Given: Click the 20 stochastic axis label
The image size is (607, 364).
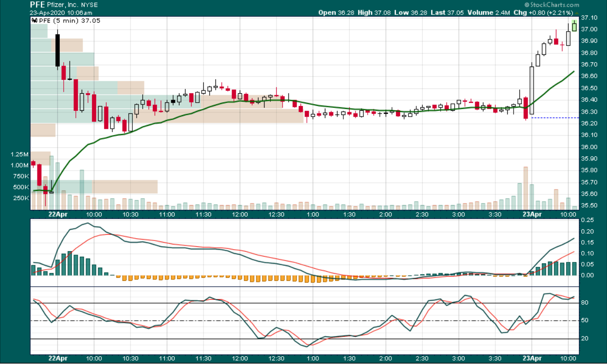Looking at the screenshot, I should coord(585,338).
